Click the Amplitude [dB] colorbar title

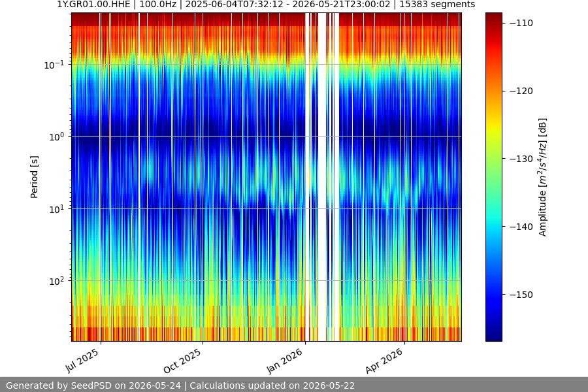(543, 177)
